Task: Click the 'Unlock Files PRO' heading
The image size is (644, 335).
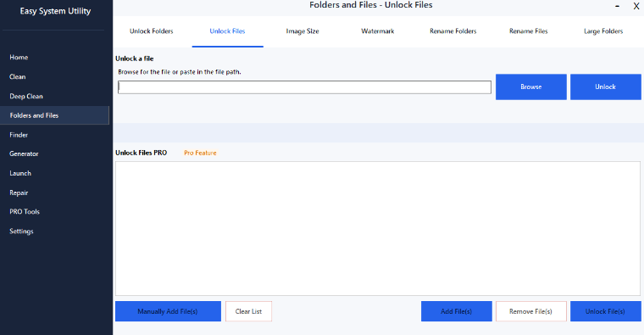Action: pyautogui.click(x=141, y=153)
